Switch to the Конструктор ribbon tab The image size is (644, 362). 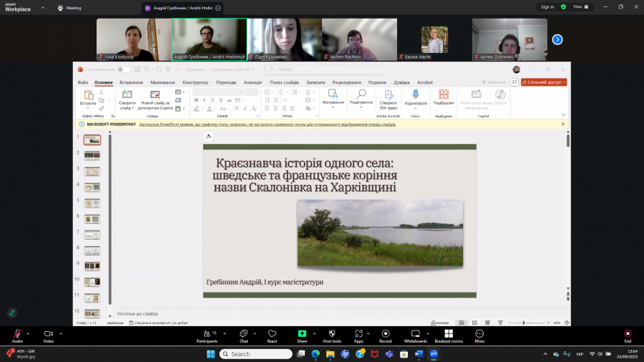pyautogui.click(x=195, y=82)
